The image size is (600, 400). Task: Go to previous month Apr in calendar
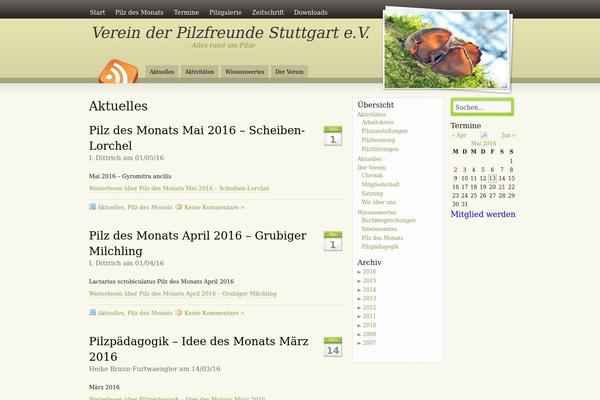(459, 135)
